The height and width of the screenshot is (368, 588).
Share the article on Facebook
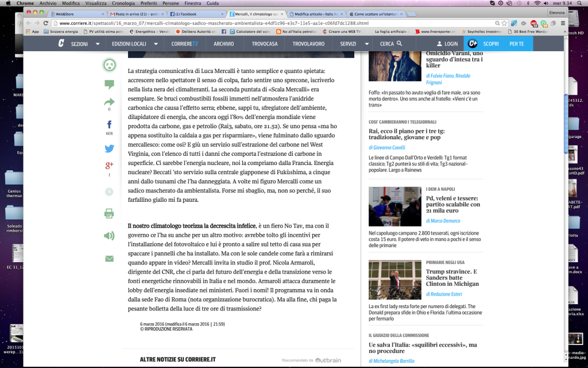(109, 124)
